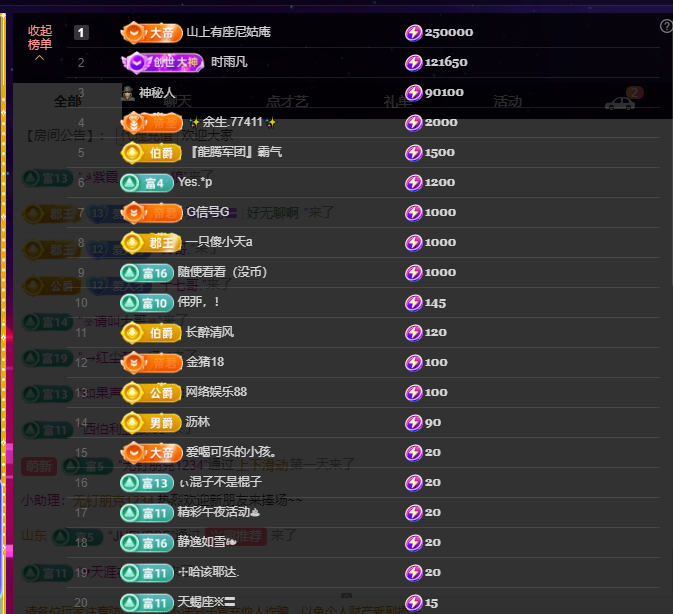673x614 pixels.
Task: Select username 爱喝可乐的小孩。
Action: coord(231,452)
